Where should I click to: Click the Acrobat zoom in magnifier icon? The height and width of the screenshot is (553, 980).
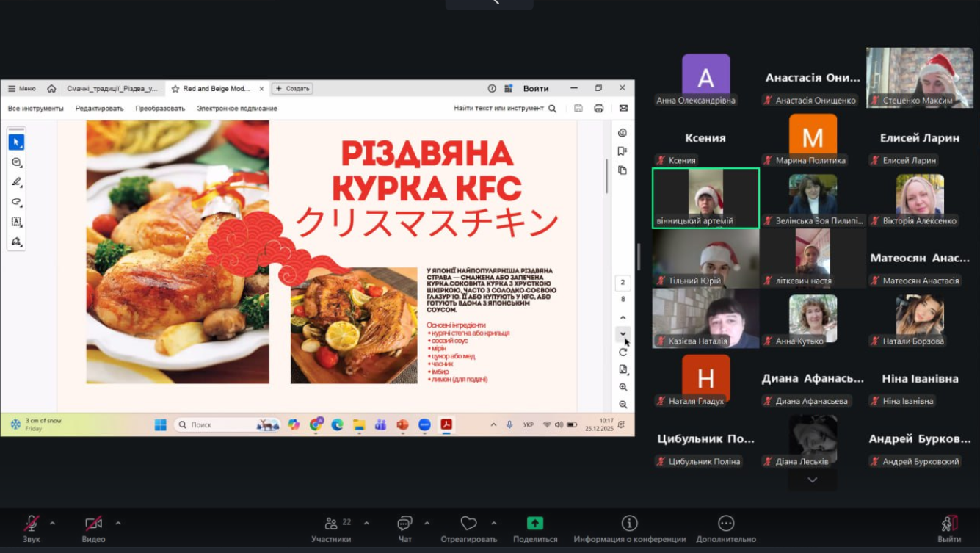[x=623, y=387]
